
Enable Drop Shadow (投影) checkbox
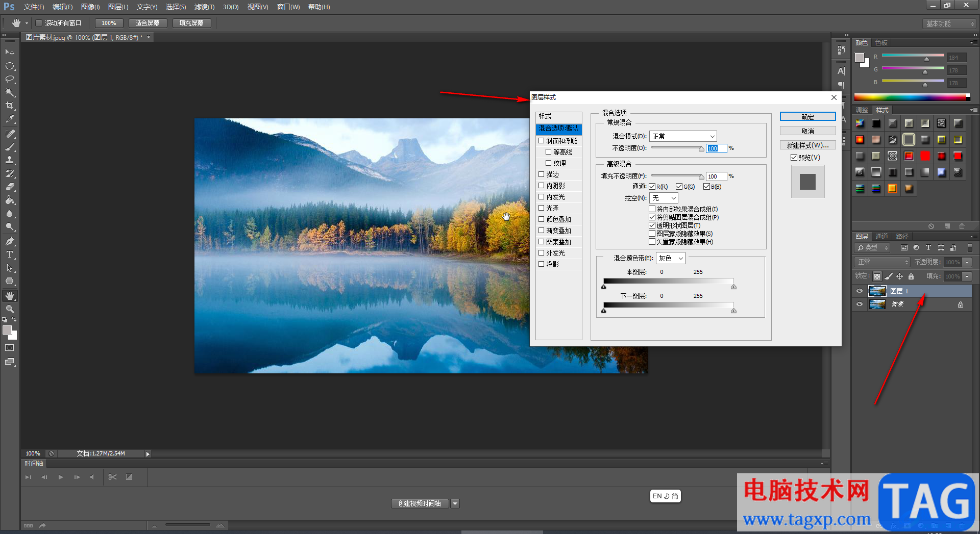point(542,264)
